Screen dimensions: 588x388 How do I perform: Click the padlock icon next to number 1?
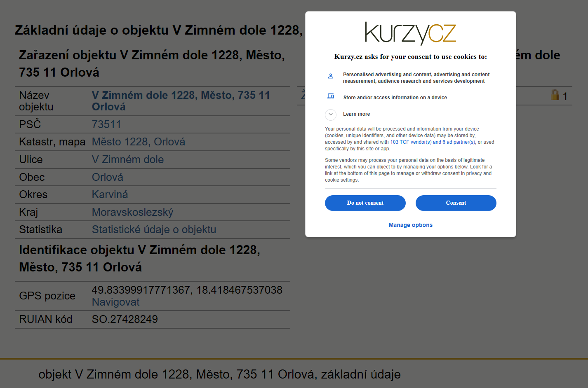click(x=555, y=95)
